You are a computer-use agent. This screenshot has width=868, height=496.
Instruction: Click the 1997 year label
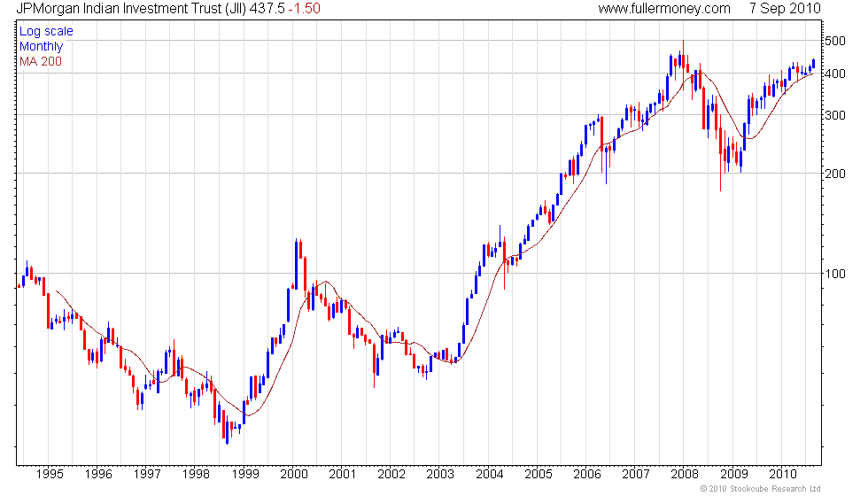147,474
